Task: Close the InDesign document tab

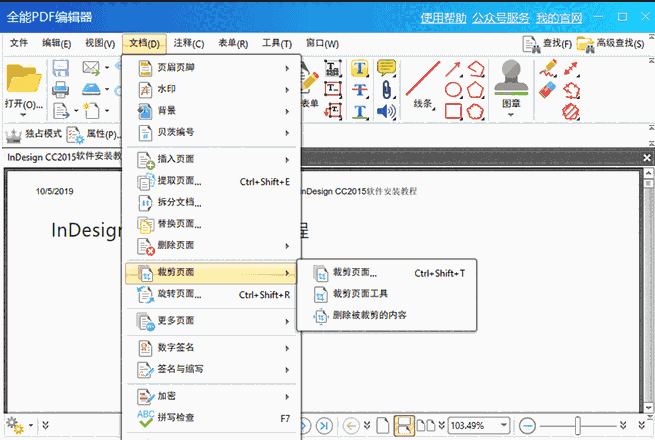Action: (x=647, y=158)
